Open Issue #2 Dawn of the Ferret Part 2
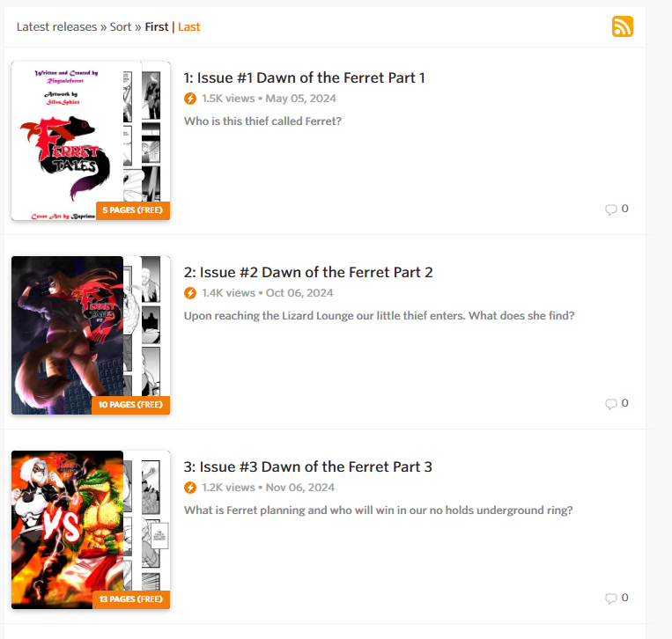The width and height of the screenshot is (672, 639). 308,272
